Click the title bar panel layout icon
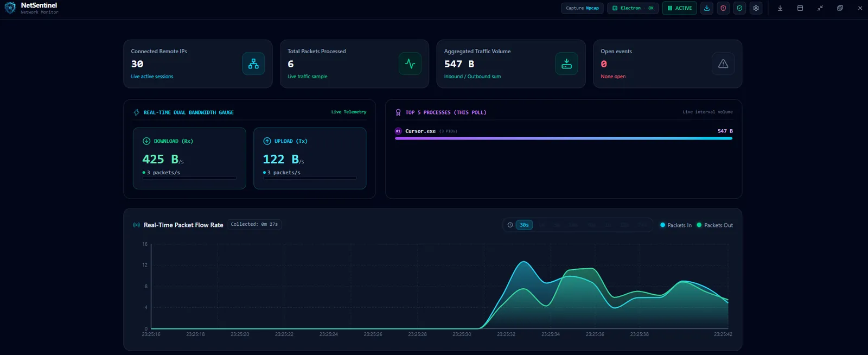 tap(800, 8)
